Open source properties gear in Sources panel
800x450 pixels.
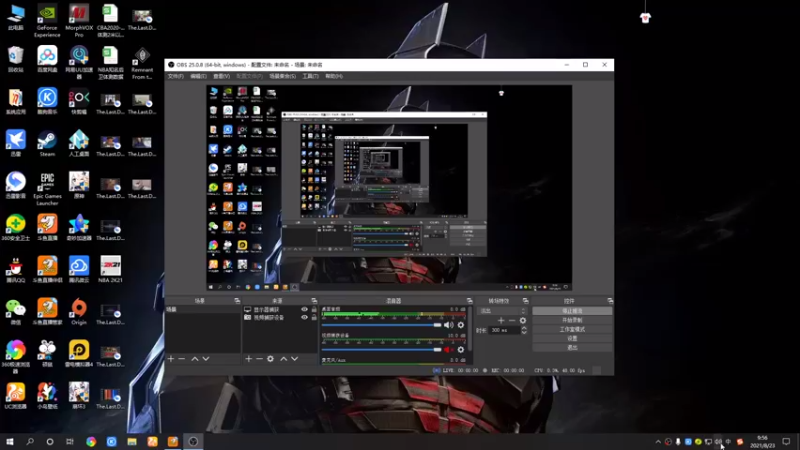tap(270, 359)
